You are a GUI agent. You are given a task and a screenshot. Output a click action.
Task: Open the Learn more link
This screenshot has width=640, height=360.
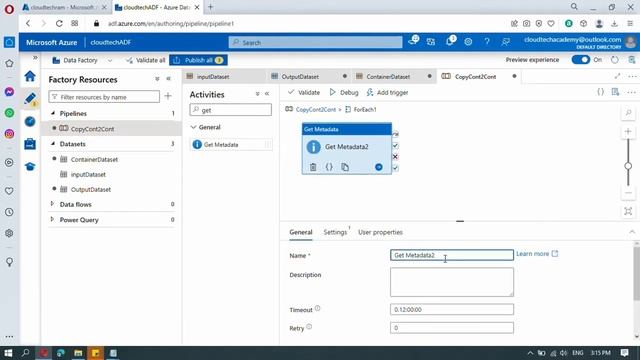(x=537, y=254)
